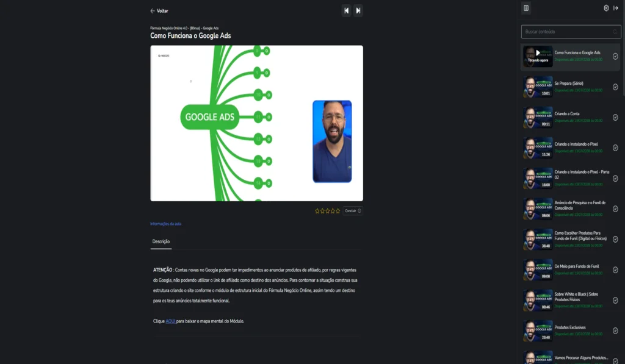Play the 'Tocando agora' lesson thumbnail

(538, 56)
